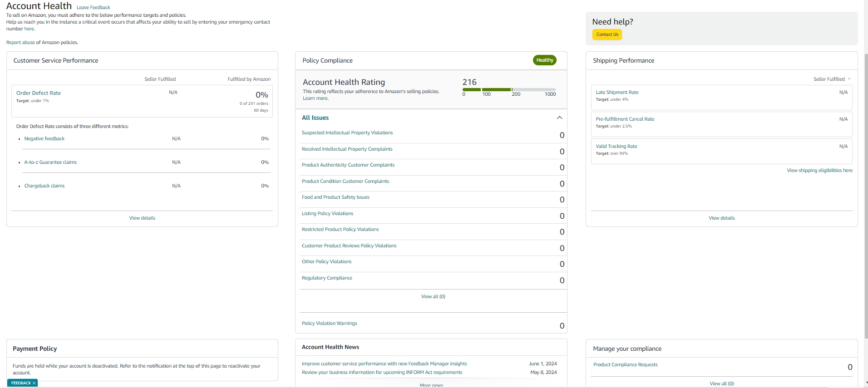Click View shipping eligibilities here
The width and height of the screenshot is (868, 388).
(x=819, y=170)
